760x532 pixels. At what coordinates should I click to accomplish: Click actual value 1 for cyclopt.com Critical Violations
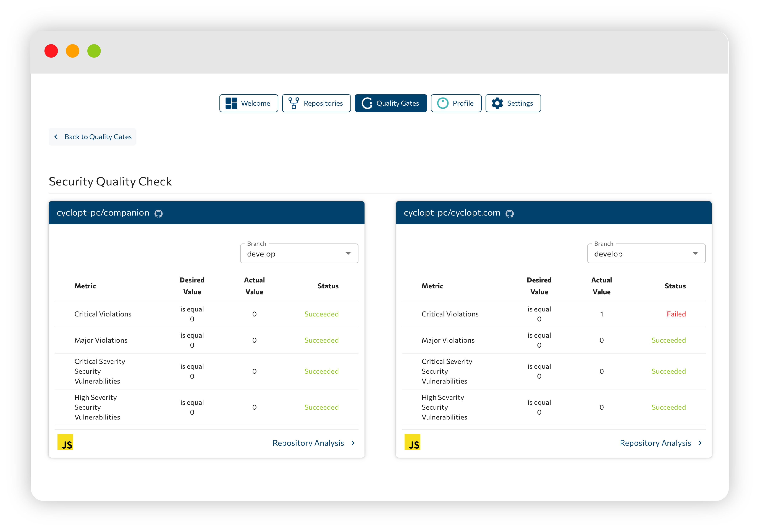[x=601, y=314]
